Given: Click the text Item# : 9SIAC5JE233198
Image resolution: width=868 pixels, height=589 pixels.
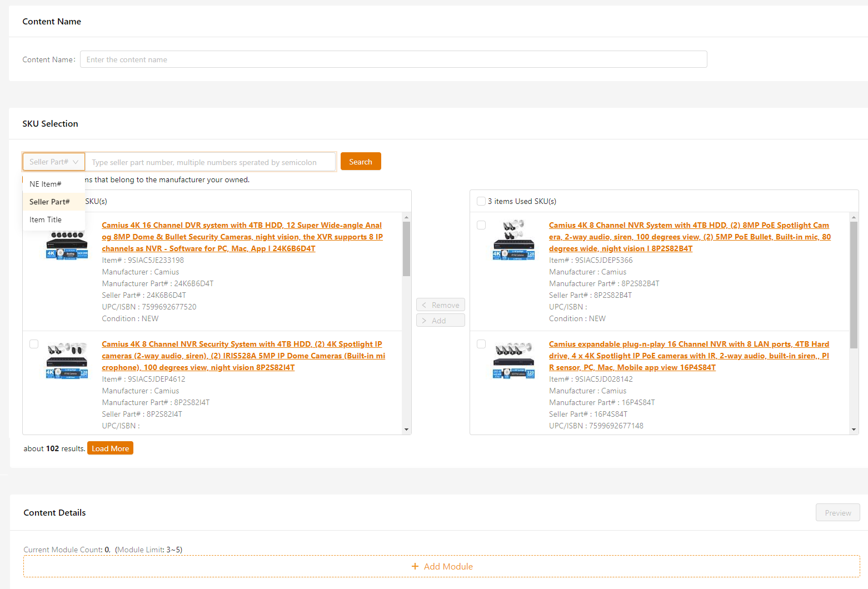Looking at the screenshot, I should (x=143, y=260).
